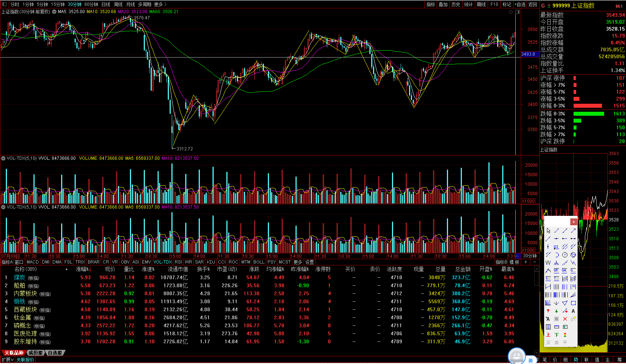Toggle second VOL-TDX panel indicator circle
The height and width of the screenshot is (364, 626).
point(3,207)
